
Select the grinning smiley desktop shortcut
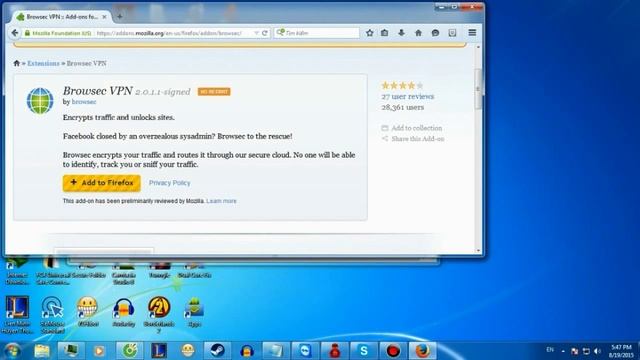[87, 312]
